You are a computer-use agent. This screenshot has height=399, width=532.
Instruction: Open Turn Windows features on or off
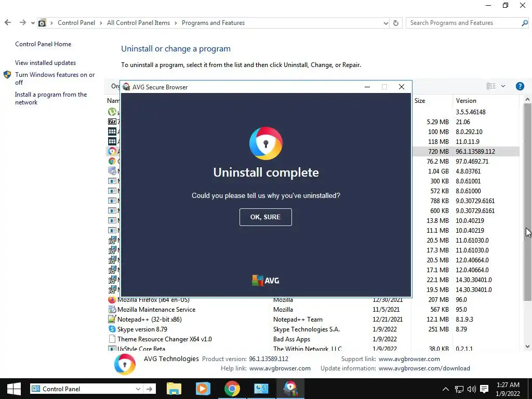[x=55, y=78]
